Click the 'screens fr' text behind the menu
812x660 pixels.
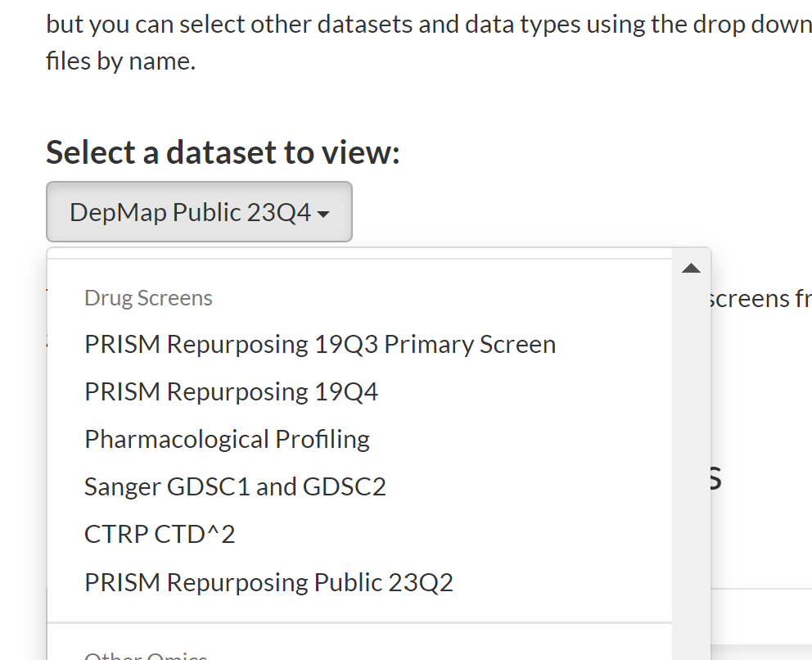point(760,298)
